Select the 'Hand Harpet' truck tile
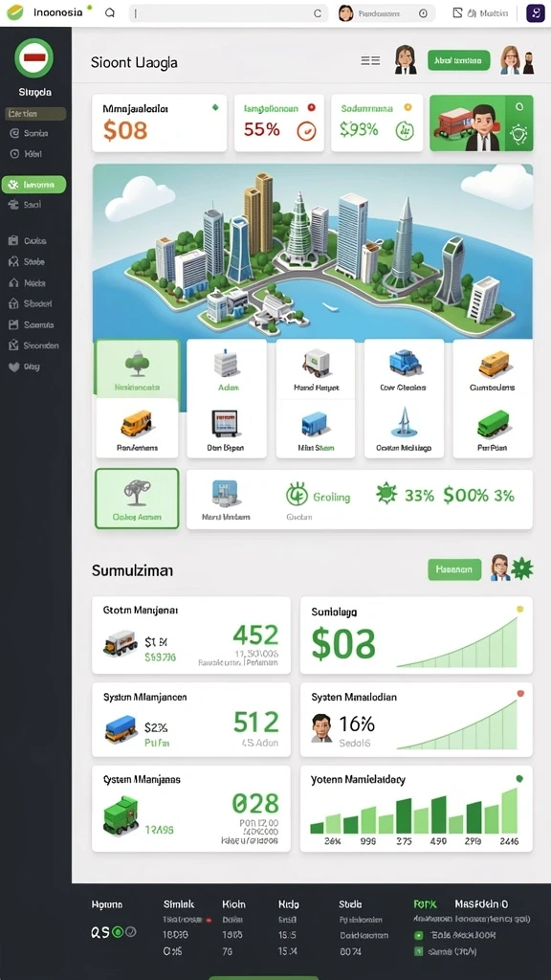Screen dimensions: 551x980 (316, 368)
